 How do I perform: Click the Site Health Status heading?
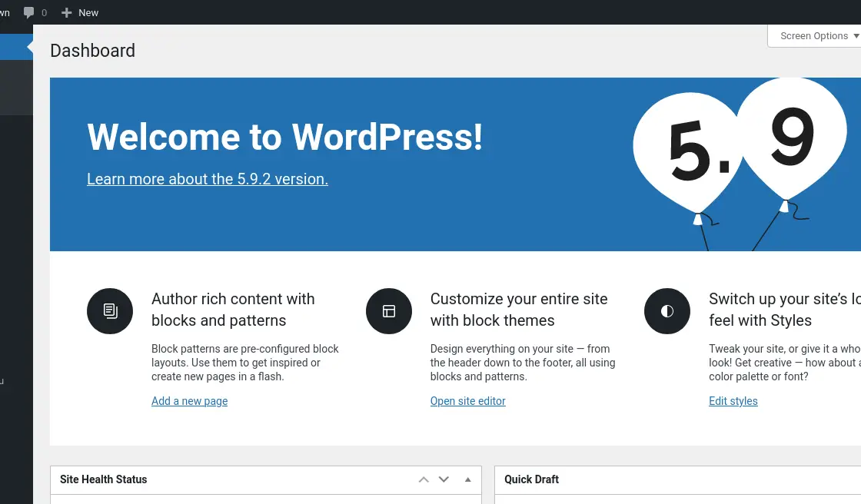(x=103, y=479)
